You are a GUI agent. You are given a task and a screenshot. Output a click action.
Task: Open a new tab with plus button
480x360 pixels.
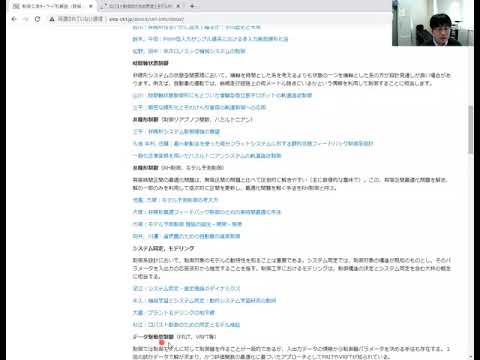coord(192,6)
